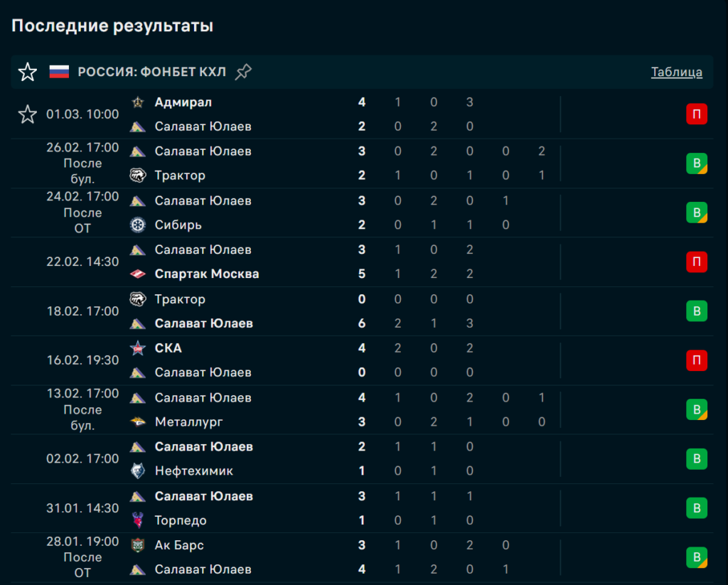Open the Таблица standings link
728x585 pixels.
(676, 72)
